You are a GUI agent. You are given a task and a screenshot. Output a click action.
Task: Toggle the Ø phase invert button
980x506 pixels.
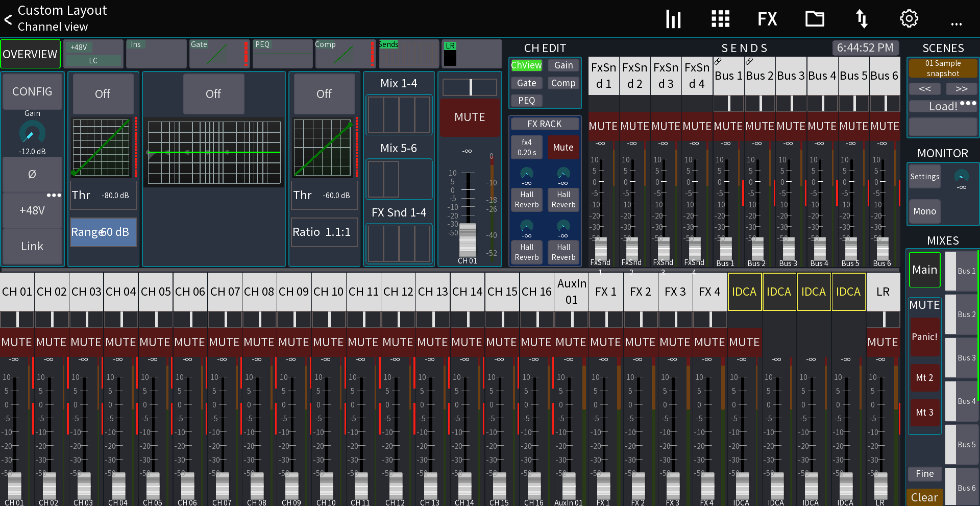(32, 175)
